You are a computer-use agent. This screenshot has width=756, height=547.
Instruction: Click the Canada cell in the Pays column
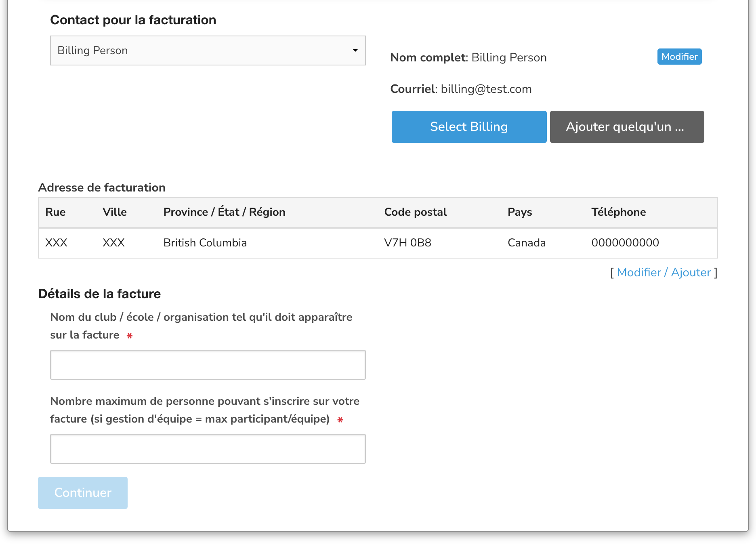(x=526, y=243)
